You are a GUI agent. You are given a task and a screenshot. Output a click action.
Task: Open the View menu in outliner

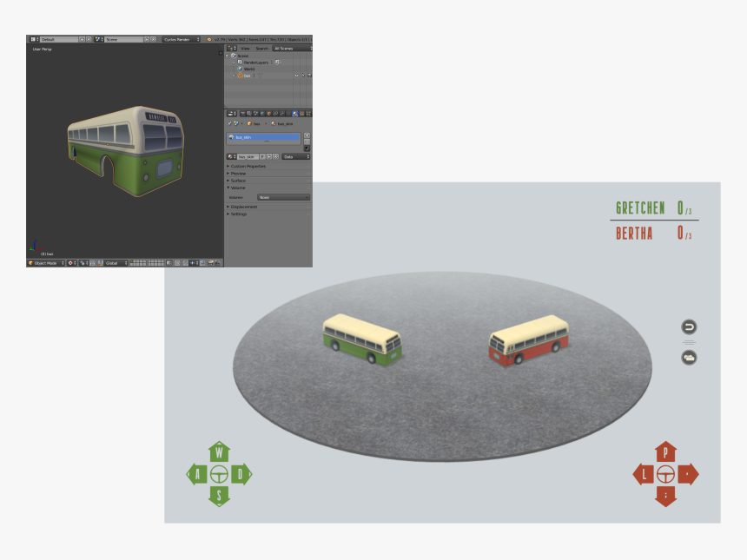tap(245, 49)
